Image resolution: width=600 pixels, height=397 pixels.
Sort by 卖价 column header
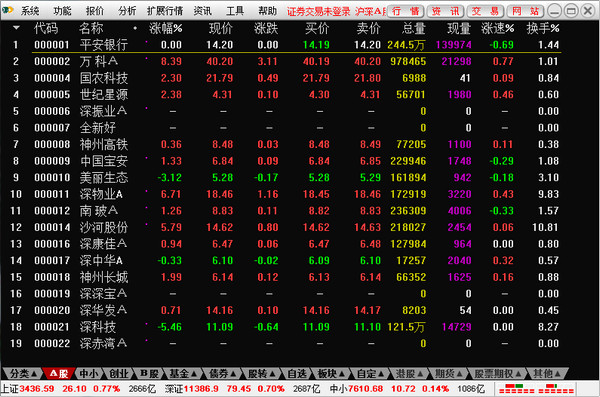click(368, 28)
